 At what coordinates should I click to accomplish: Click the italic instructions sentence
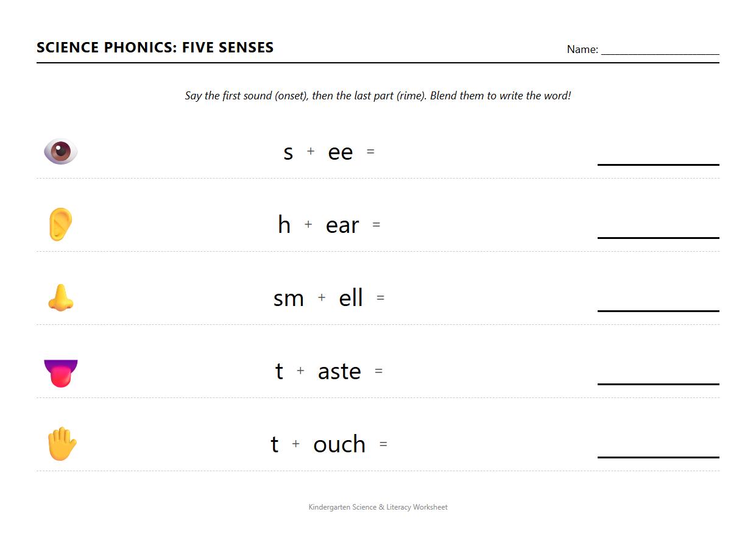[378, 96]
